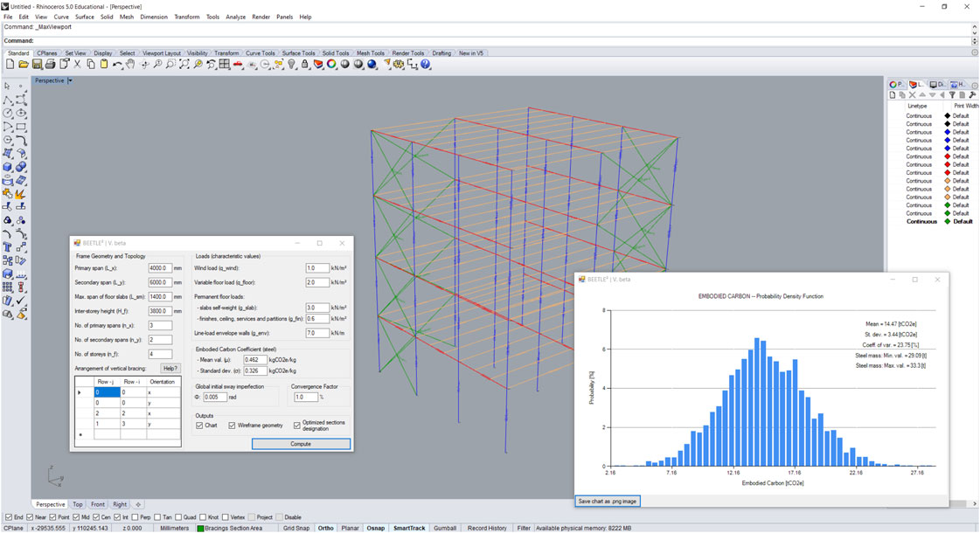Toggle the Point osnap checkbox
The height and width of the screenshot is (533, 980).
tap(52, 517)
